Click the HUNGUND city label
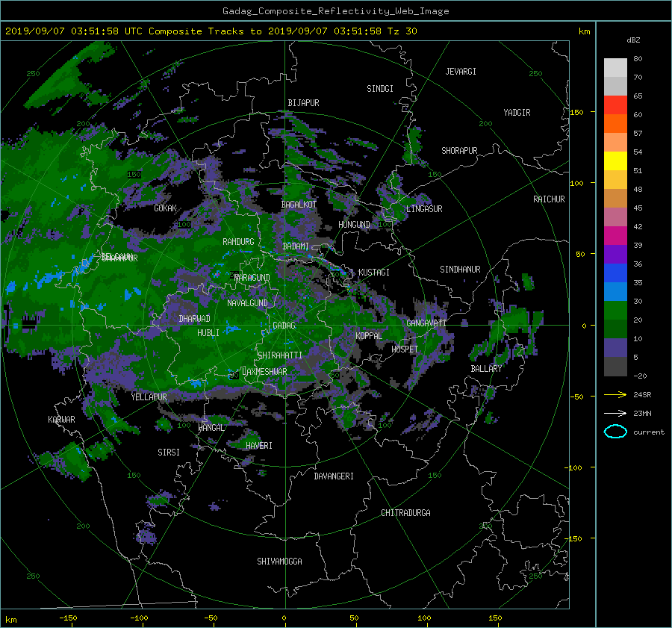672x628 pixels. pyautogui.click(x=354, y=225)
